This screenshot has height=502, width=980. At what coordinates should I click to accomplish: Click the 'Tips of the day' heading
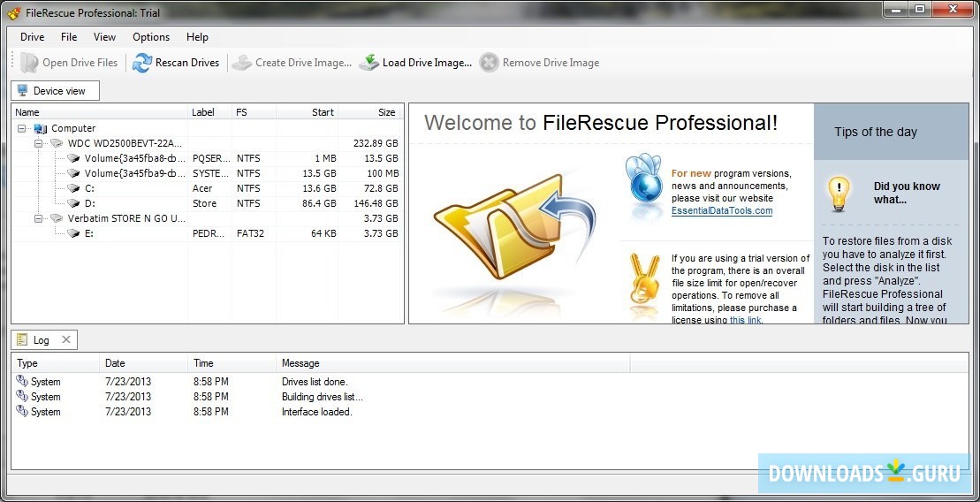click(876, 132)
